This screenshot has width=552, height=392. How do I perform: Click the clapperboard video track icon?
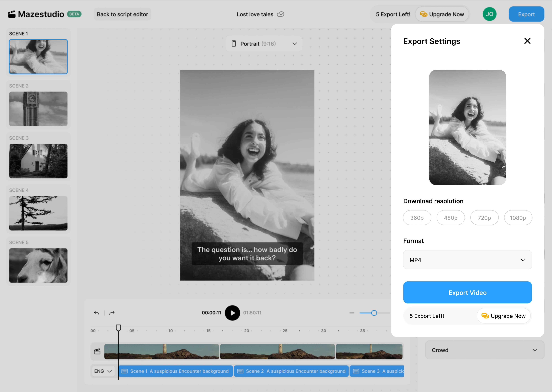pyautogui.click(x=97, y=351)
